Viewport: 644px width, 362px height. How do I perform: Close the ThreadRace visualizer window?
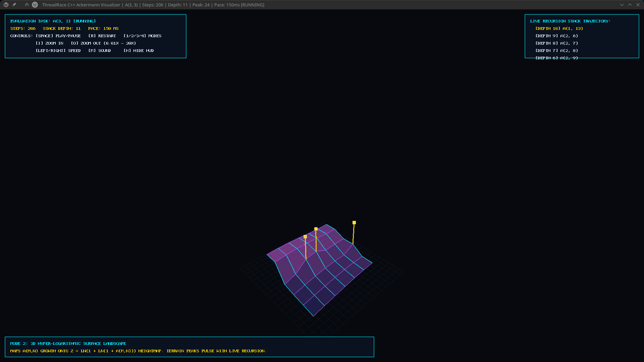638,5
